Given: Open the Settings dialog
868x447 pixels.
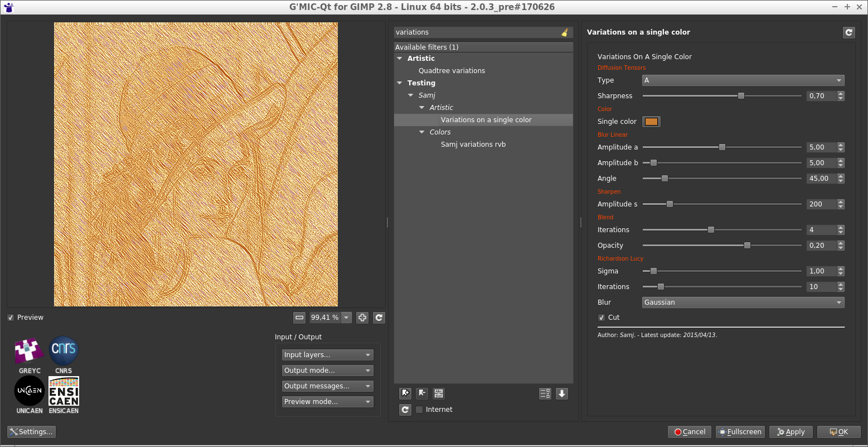Looking at the screenshot, I should [31, 432].
